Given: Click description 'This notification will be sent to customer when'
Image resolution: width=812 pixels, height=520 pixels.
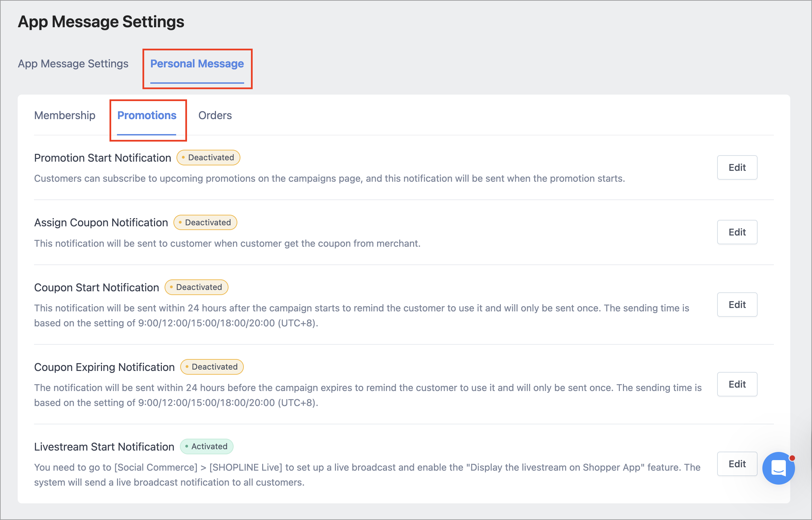Looking at the screenshot, I should 227,244.
